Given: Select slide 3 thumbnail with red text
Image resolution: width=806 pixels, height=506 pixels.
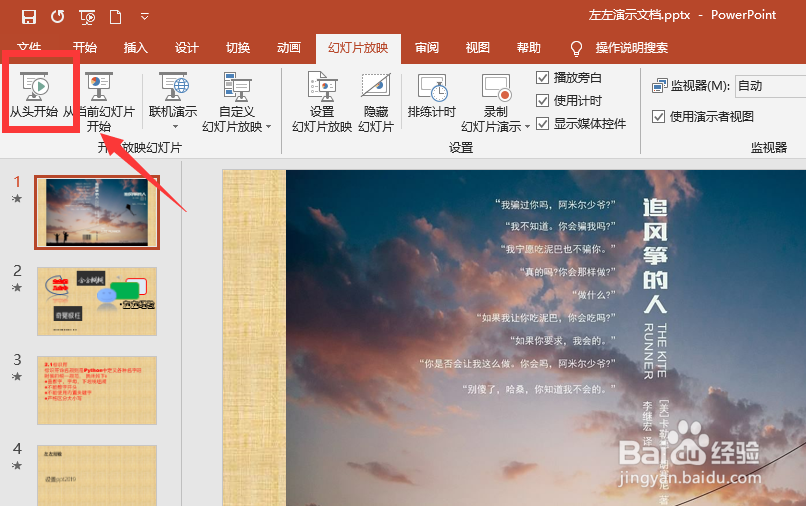Looking at the screenshot, I should pyautogui.click(x=97, y=390).
